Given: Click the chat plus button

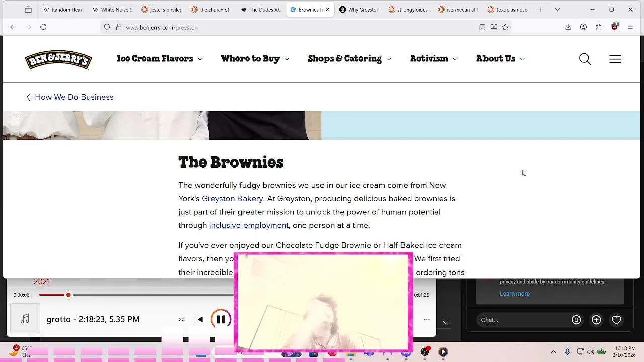Looking at the screenshot, I should pos(596,320).
